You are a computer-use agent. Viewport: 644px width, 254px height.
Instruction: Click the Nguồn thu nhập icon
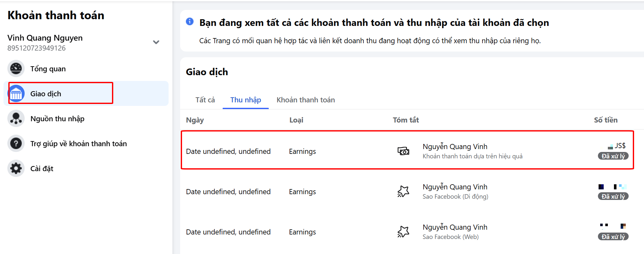pyautogui.click(x=16, y=119)
